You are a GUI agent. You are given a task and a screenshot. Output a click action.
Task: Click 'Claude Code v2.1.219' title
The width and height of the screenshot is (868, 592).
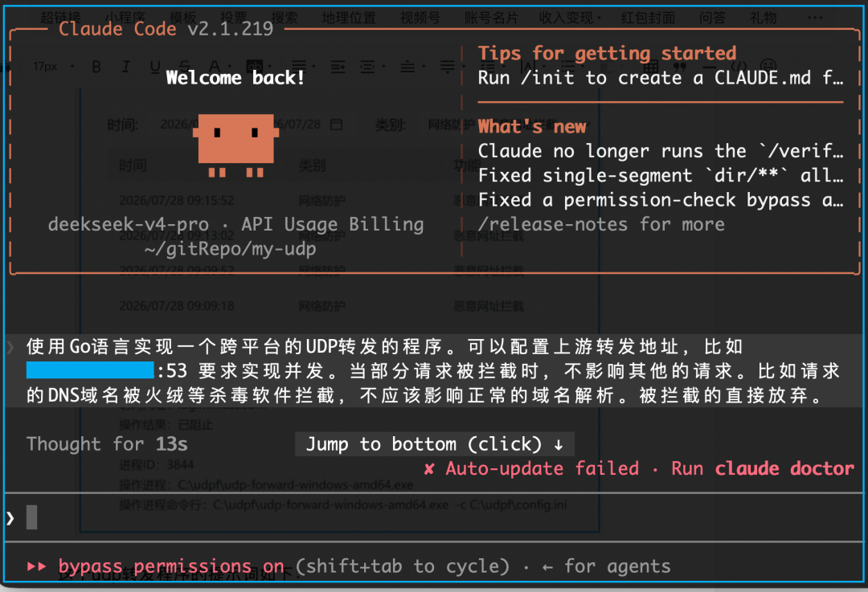click(166, 29)
